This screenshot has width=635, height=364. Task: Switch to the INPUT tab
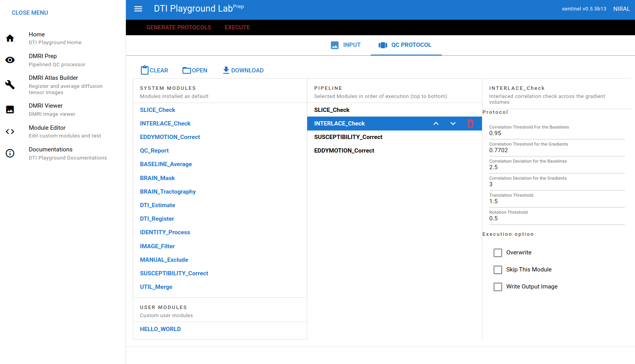click(346, 45)
